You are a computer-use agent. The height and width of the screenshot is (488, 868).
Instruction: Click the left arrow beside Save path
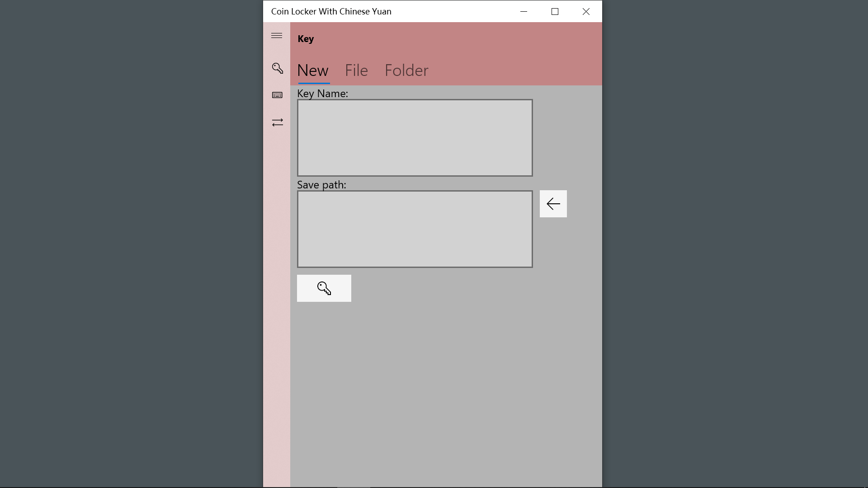click(x=553, y=204)
